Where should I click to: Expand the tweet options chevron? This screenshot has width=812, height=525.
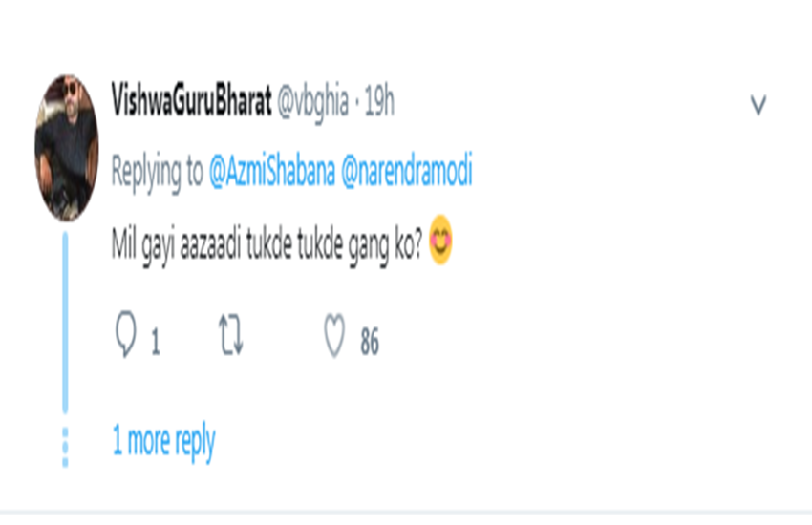[759, 105]
